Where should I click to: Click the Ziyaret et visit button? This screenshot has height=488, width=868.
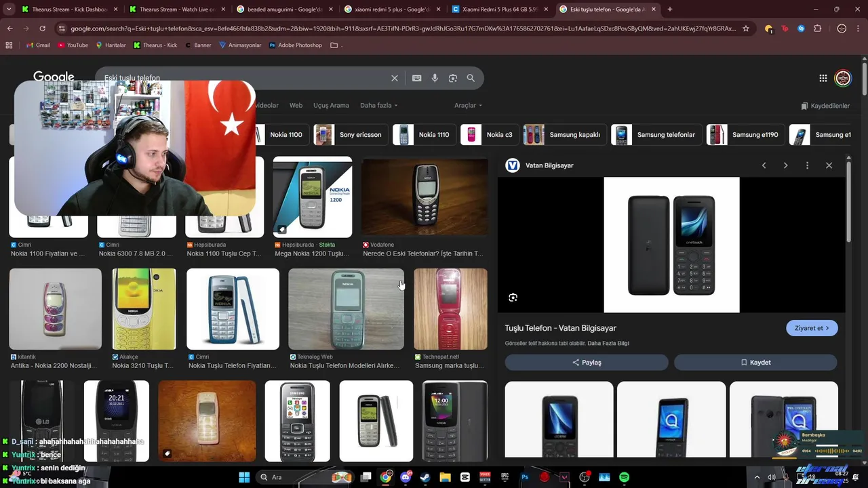pos(812,328)
